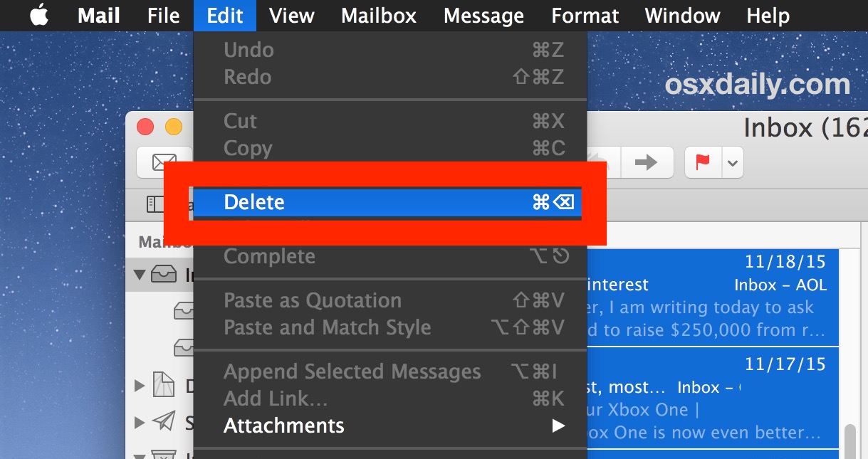The width and height of the screenshot is (868, 459).
Task: Open the Mailbox menu
Action: click(x=377, y=15)
